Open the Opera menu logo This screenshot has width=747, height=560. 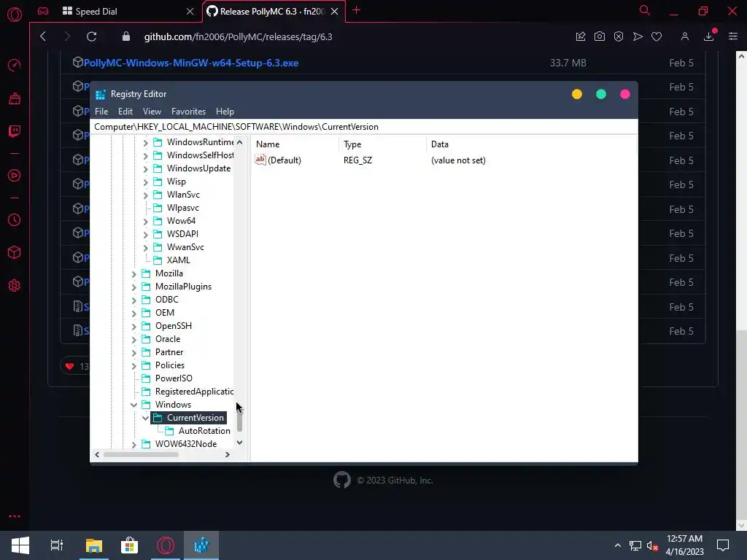click(x=15, y=15)
